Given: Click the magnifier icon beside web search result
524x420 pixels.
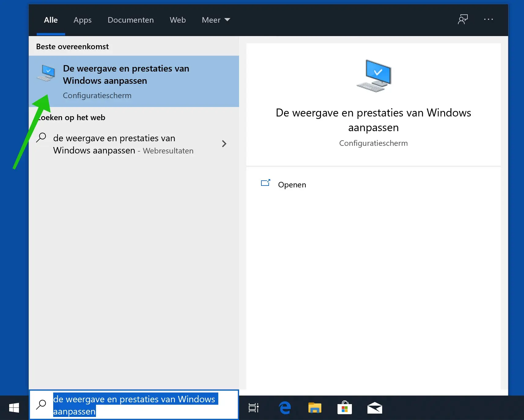Looking at the screenshot, I should click(41, 138).
